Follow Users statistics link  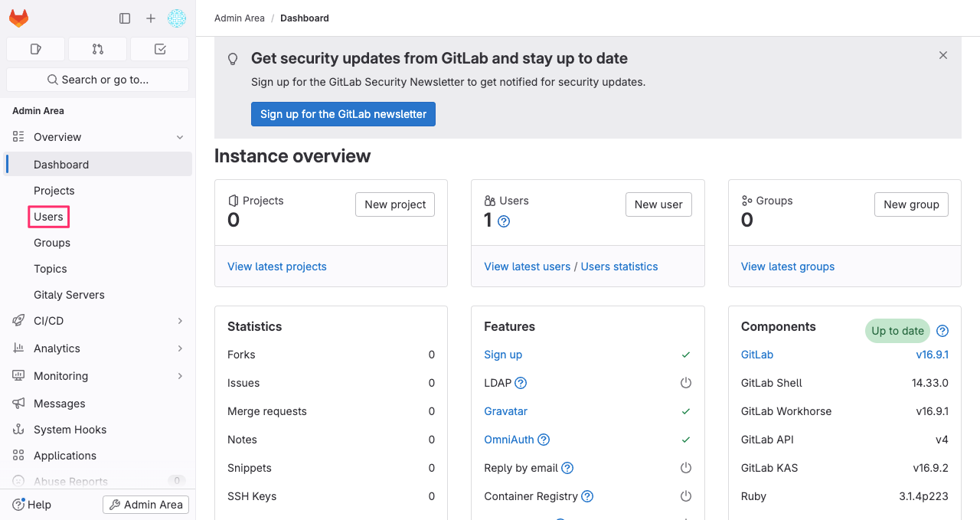tap(619, 267)
